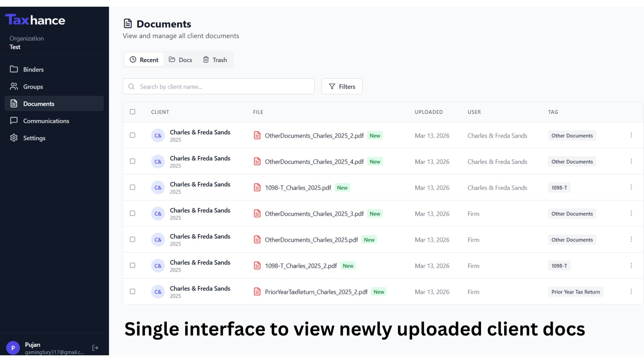Click the P profile avatar
This screenshot has height=362, width=644.
coord(13,348)
